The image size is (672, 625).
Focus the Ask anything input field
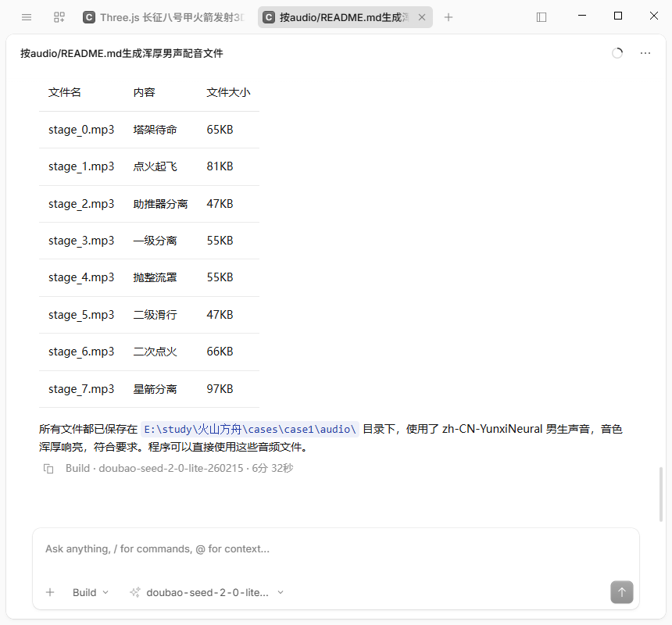point(336,548)
